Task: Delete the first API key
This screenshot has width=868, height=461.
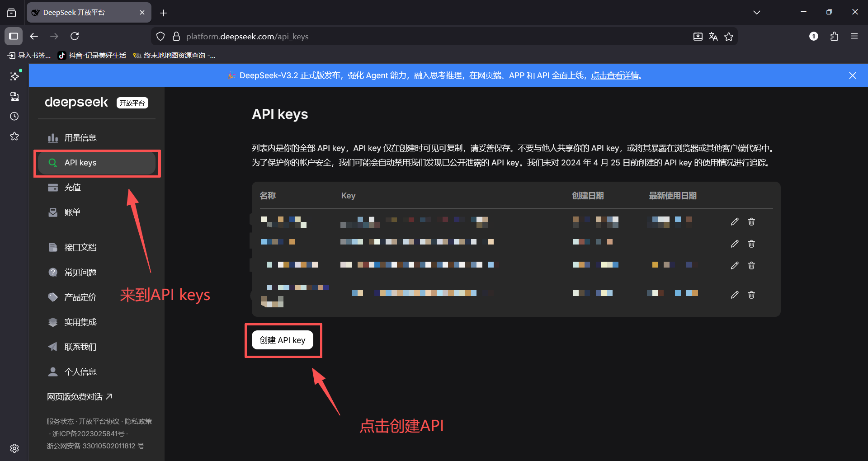Action: (751, 221)
